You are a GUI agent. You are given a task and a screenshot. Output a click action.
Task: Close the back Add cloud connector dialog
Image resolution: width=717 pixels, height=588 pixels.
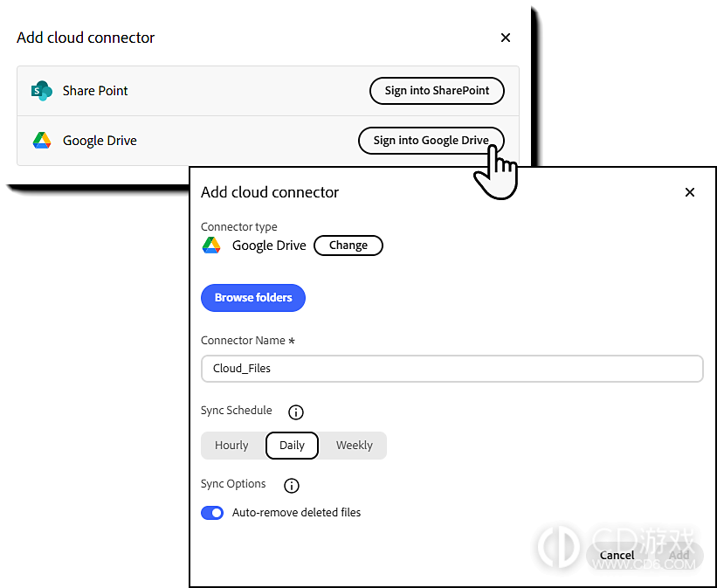[x=506, y=38]
